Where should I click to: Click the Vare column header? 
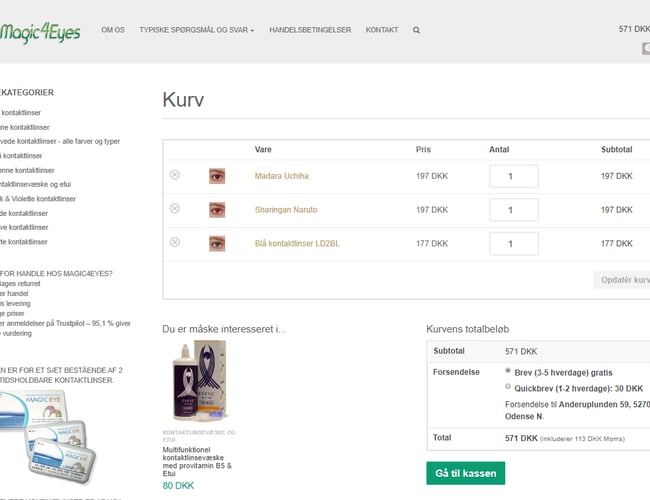(263, 149)
